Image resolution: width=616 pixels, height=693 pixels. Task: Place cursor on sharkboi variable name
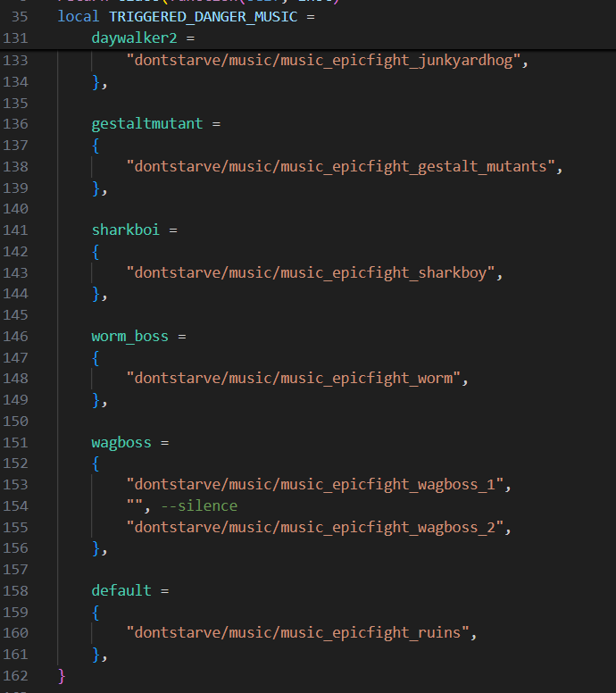click(125, 230)
